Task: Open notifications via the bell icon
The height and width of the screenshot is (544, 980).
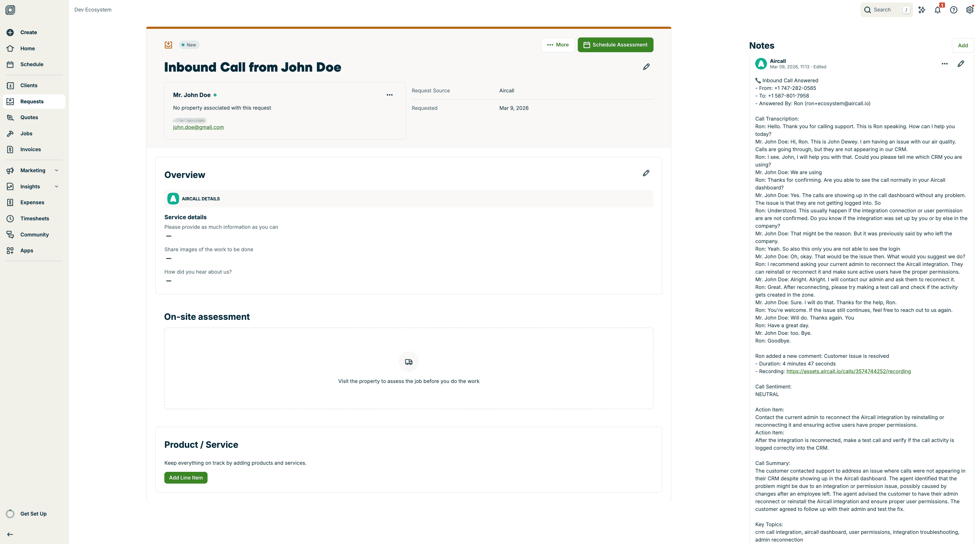Action: click(x=937, y=10)
